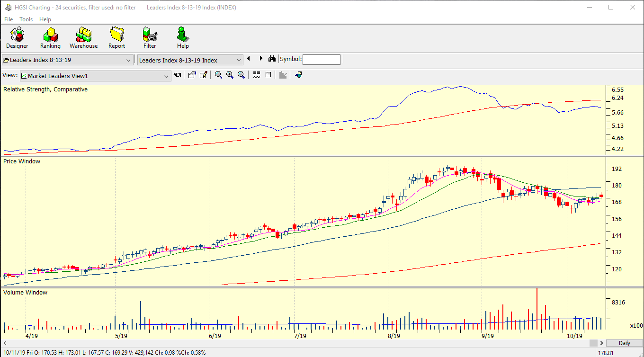
Task: Open the Warehouse module
Action: (84, 38)
